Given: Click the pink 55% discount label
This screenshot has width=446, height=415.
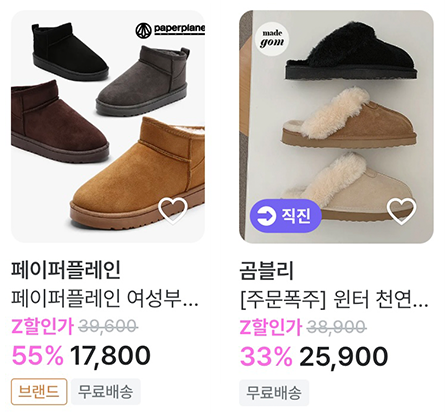Looking at the screenshot, I should click(37, 355).
